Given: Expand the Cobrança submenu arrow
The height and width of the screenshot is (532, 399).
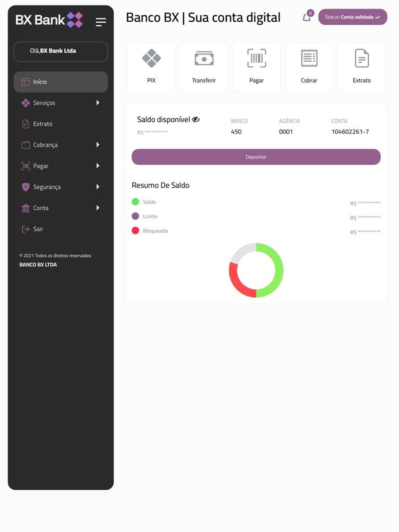Looking at the screenshot, I should click(x=98, y=145).
